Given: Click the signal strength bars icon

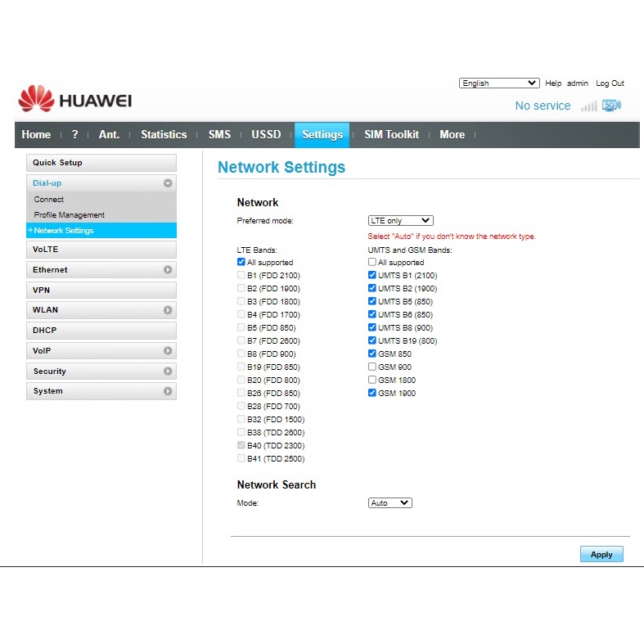Looking at the screenshot, I should point(588,106).
